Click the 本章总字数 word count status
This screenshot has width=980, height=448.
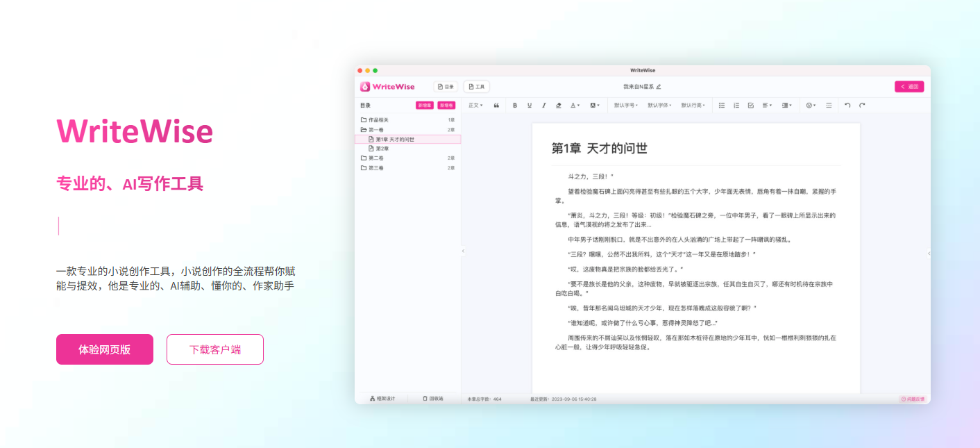(x=484, y=399)
